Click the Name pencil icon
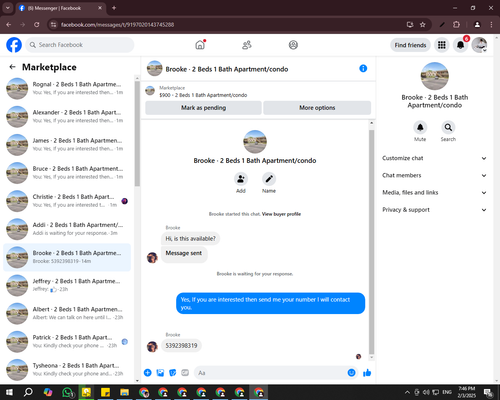 [269, 179]
